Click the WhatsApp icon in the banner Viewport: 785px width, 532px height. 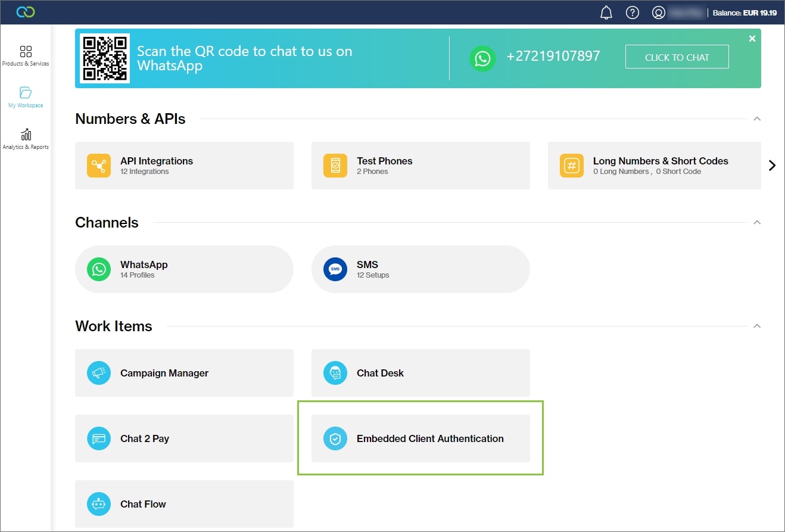[x=482, y=58]
